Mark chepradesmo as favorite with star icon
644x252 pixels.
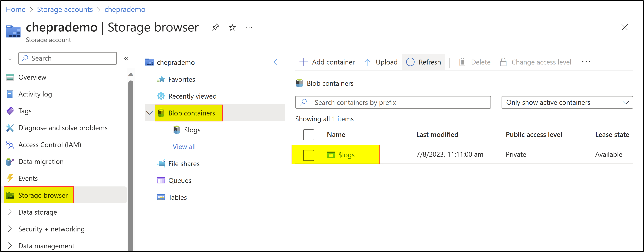click(232, 27)
